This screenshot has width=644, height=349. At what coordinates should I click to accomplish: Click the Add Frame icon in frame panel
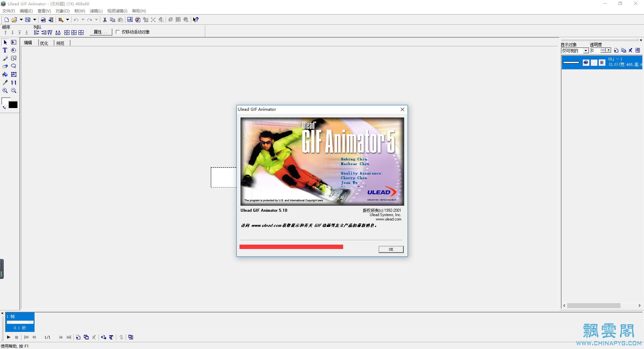[78, 337]
